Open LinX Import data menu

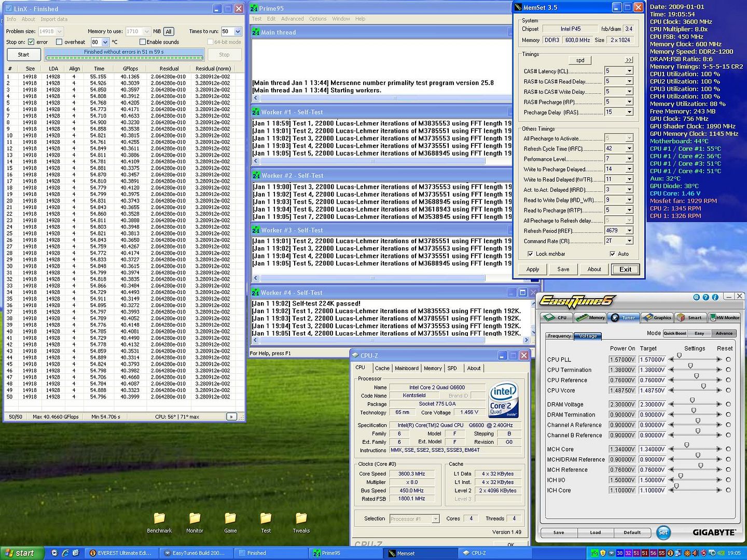54,19
